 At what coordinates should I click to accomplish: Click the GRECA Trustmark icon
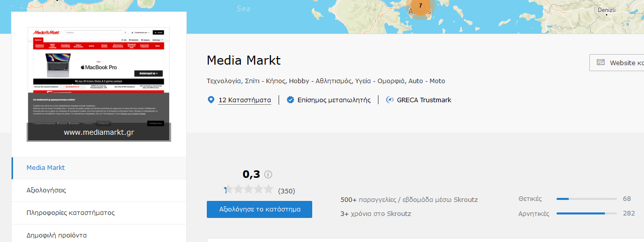pyautogui.click(x=390, y=100)
